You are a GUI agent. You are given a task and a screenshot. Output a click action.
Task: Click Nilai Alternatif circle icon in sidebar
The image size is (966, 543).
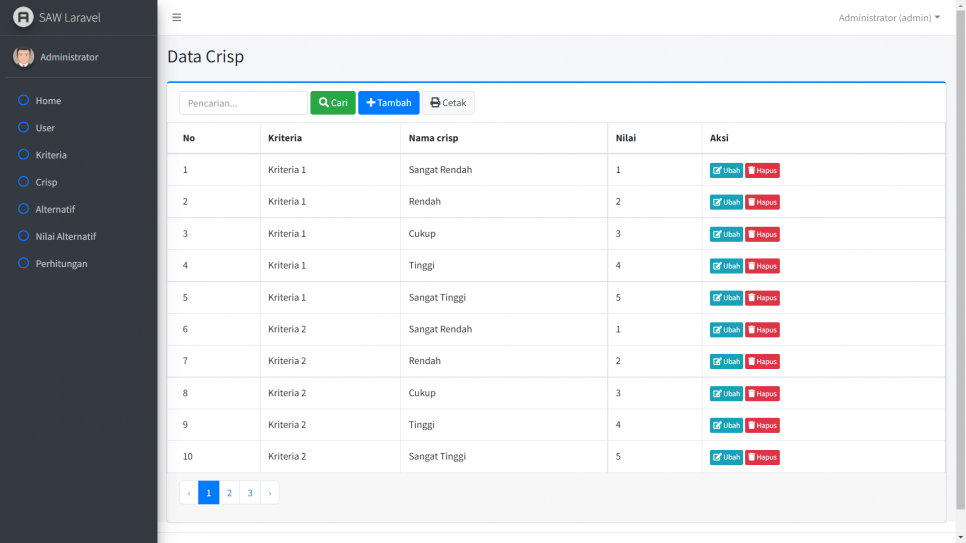click(23, 235)
